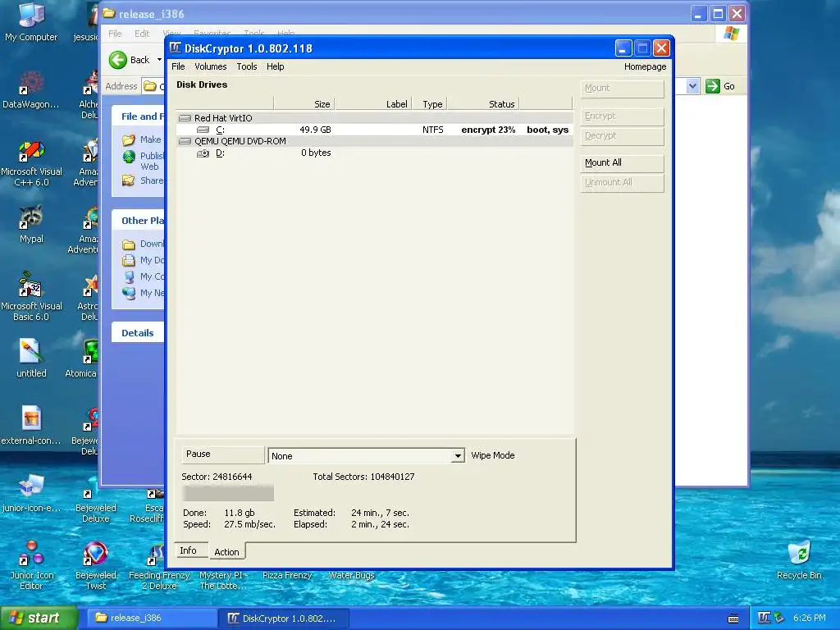
Task: Click the greyed Unmount All button
Action: (x=623, y=182)
